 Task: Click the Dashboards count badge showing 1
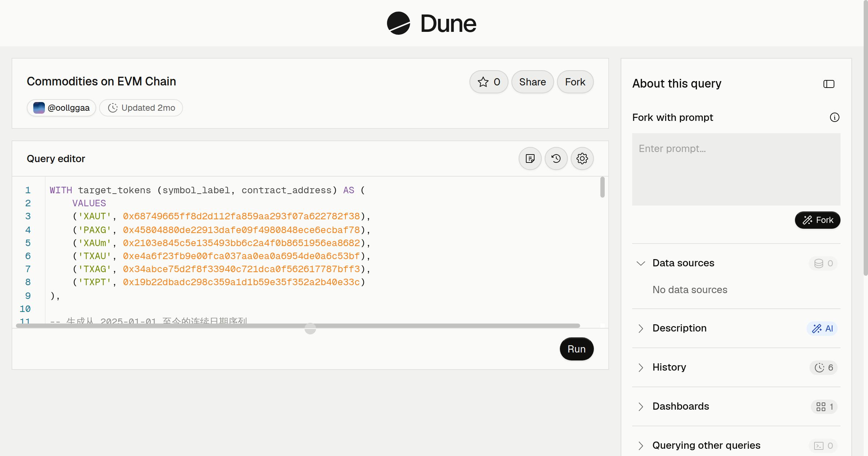point(824,407)
